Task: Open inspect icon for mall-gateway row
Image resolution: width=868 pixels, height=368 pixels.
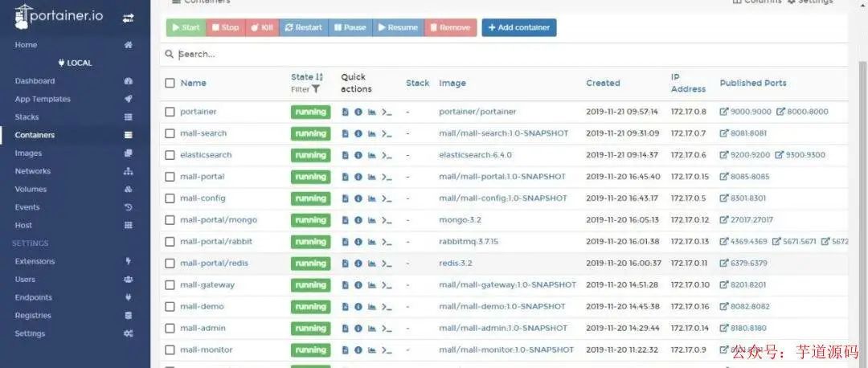Action: [x=358, y=285]
